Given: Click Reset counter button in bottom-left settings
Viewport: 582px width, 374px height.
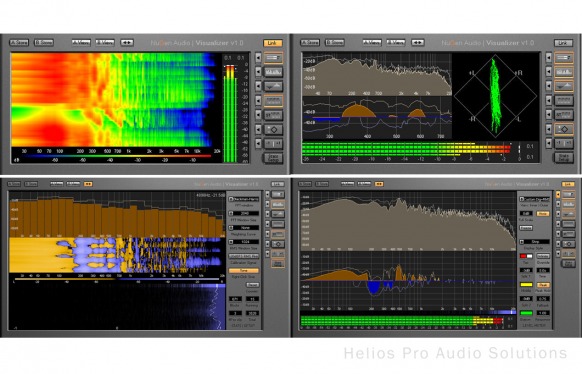Looking at the screenshot, I should click(x=252, y=285).
